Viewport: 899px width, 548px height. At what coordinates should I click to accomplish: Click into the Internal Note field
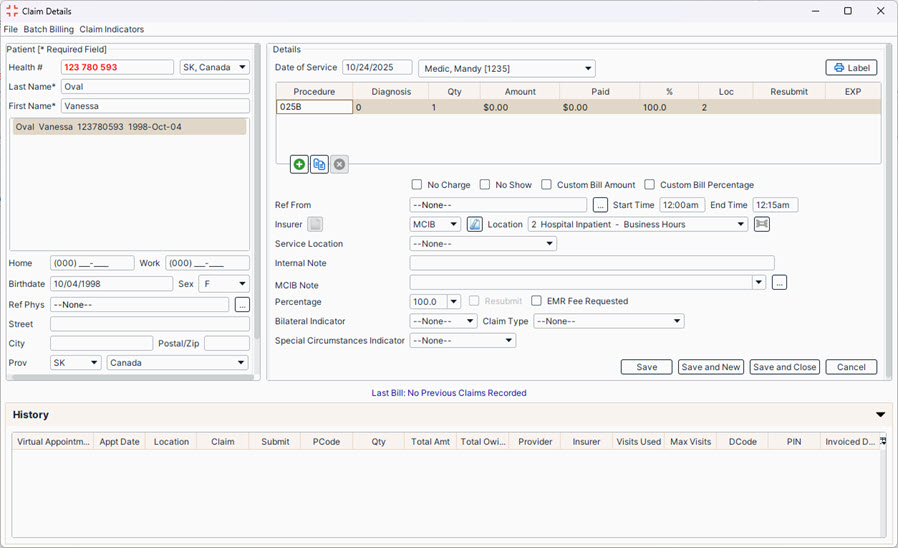tap(591, 263)
